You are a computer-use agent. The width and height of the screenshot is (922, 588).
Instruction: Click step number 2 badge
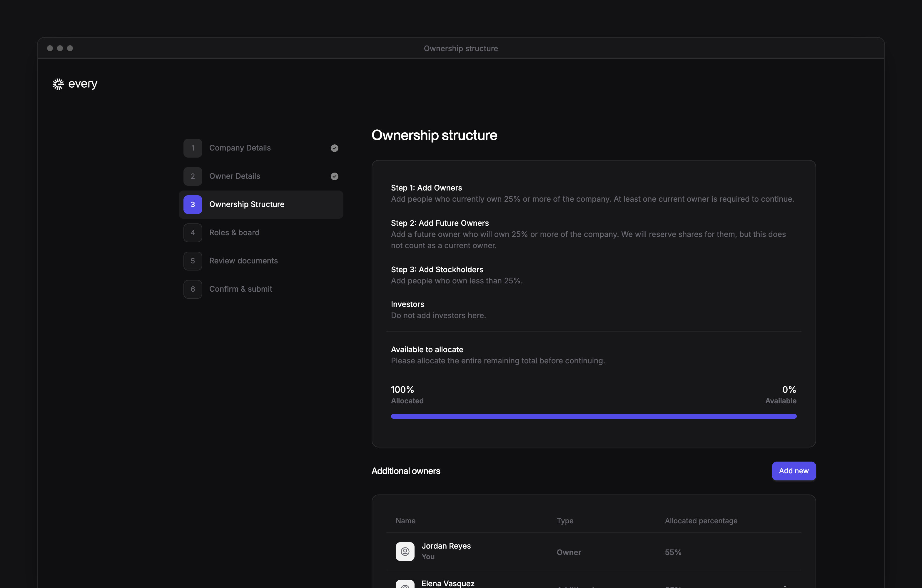[x=193, y=176]
